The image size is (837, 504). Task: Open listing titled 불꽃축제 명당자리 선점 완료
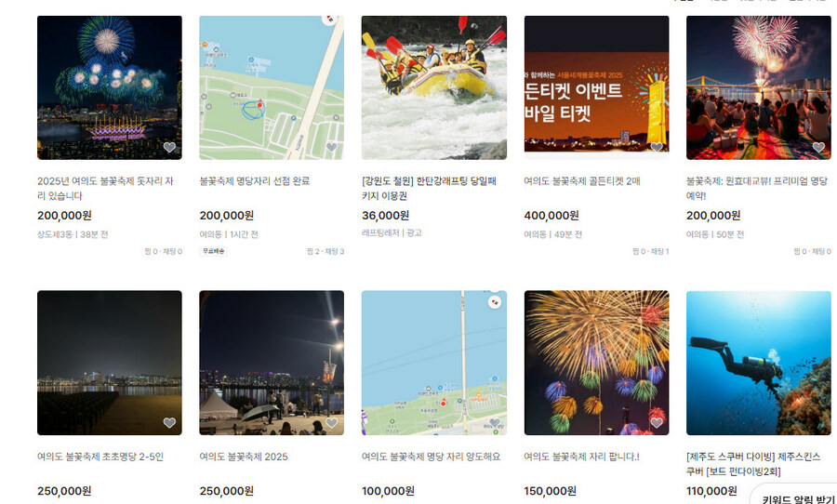(x=255, y=181)
